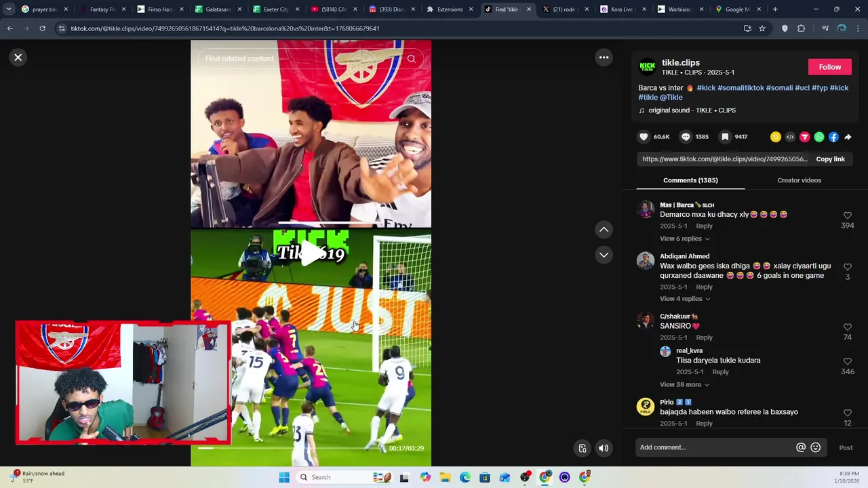868x488 pixels.
Task: Like the video with the heart icon
Action: pos(644,137)
